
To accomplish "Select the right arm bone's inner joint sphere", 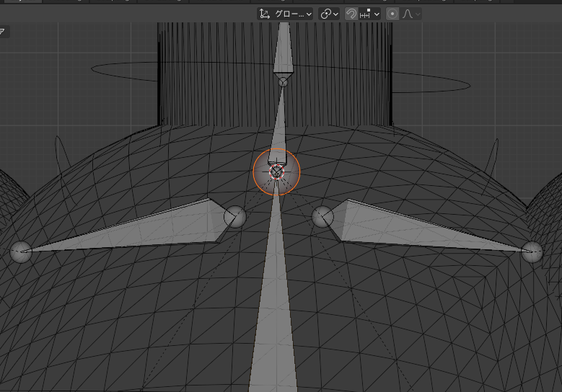I will click(322, 217).
